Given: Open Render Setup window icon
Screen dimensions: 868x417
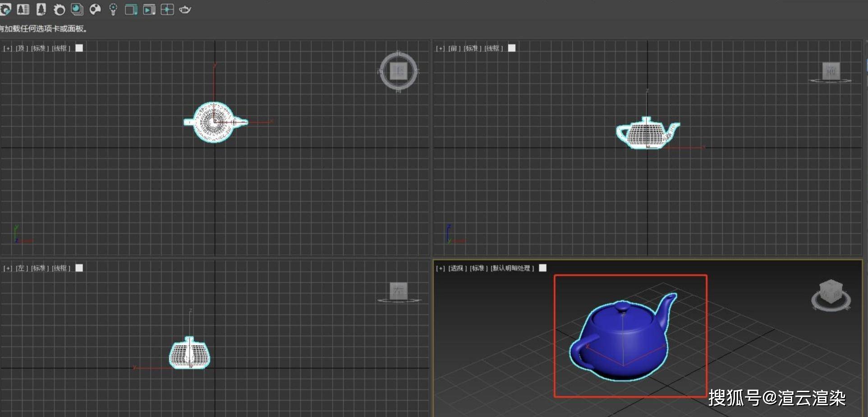Looking at the screenshot, I should (x=131, y=9).
